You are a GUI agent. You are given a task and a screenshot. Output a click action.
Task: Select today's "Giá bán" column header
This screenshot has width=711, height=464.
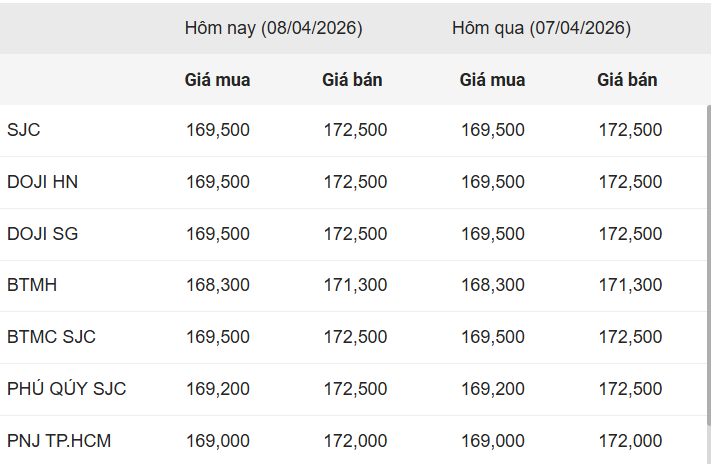point(352,80)
